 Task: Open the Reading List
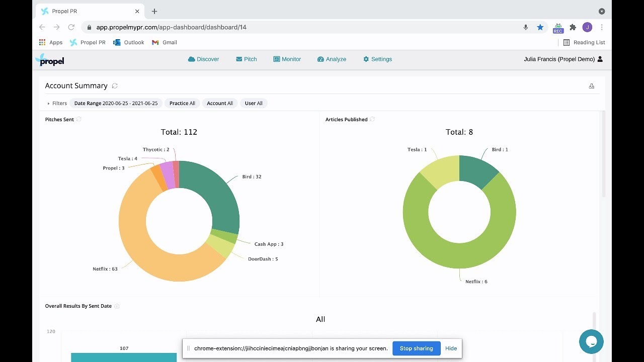click(x=584, y=42)
